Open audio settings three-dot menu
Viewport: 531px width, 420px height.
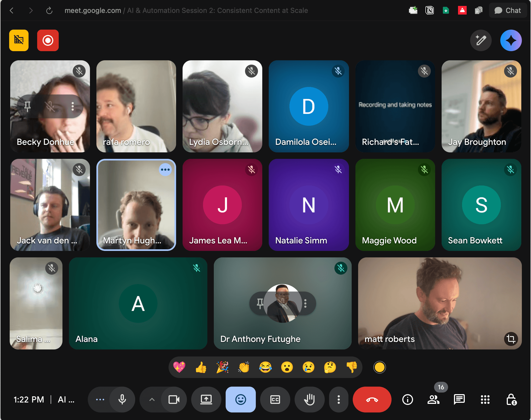[100, 400]
